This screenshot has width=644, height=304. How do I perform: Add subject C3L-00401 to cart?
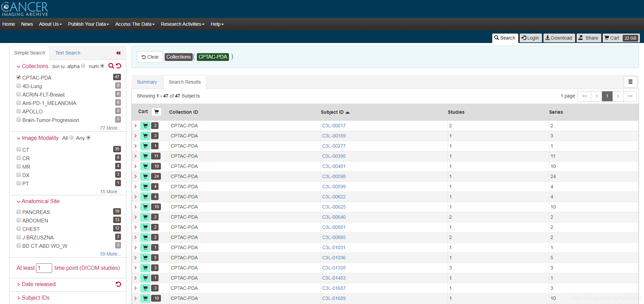[145, 166]
